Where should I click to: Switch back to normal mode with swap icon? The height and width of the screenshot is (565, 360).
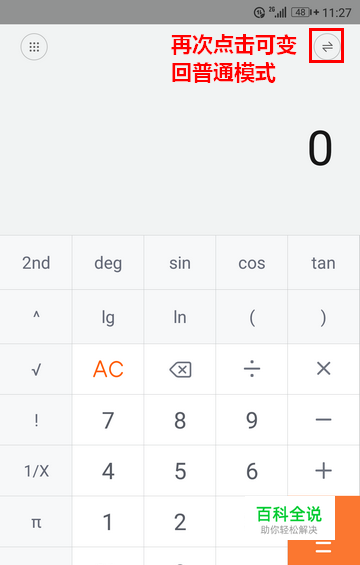tap(327, 47)
